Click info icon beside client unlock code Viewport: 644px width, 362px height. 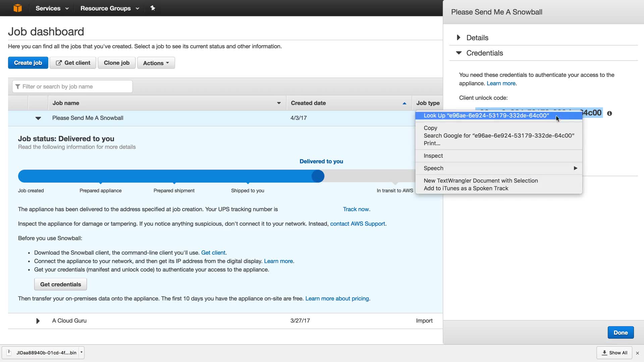(x=609, y=114)
